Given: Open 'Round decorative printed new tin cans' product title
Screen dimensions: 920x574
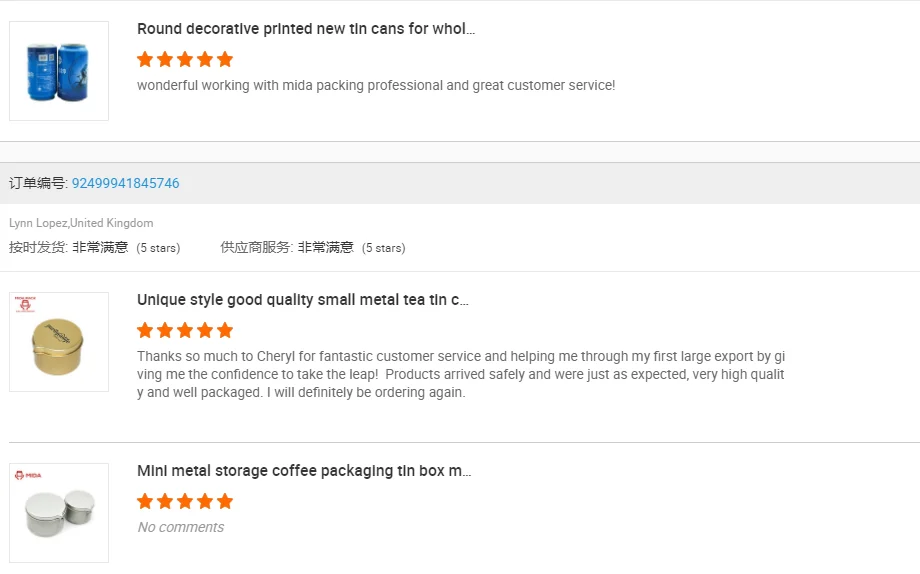Looking at the screenshot, I should [306, 29].
